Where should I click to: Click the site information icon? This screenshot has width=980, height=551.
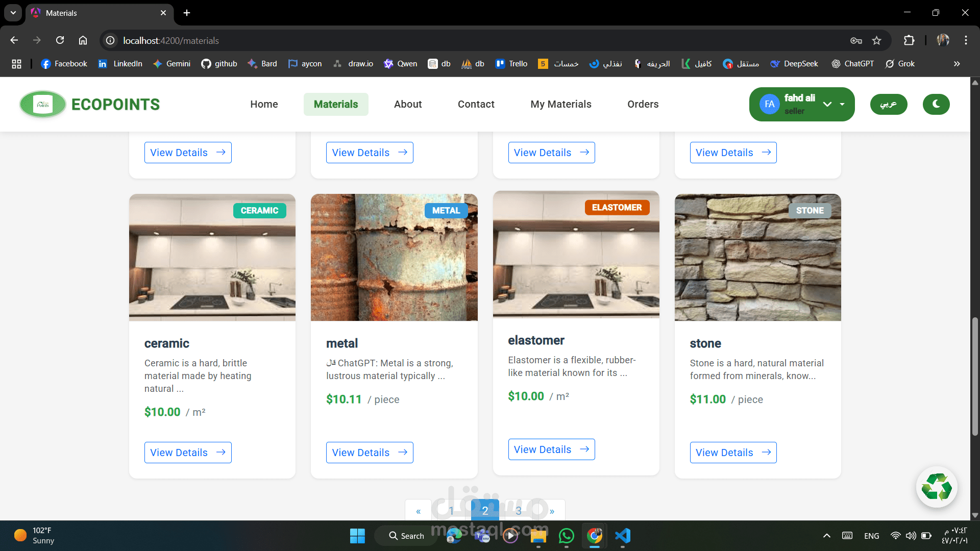coord(110,40)
